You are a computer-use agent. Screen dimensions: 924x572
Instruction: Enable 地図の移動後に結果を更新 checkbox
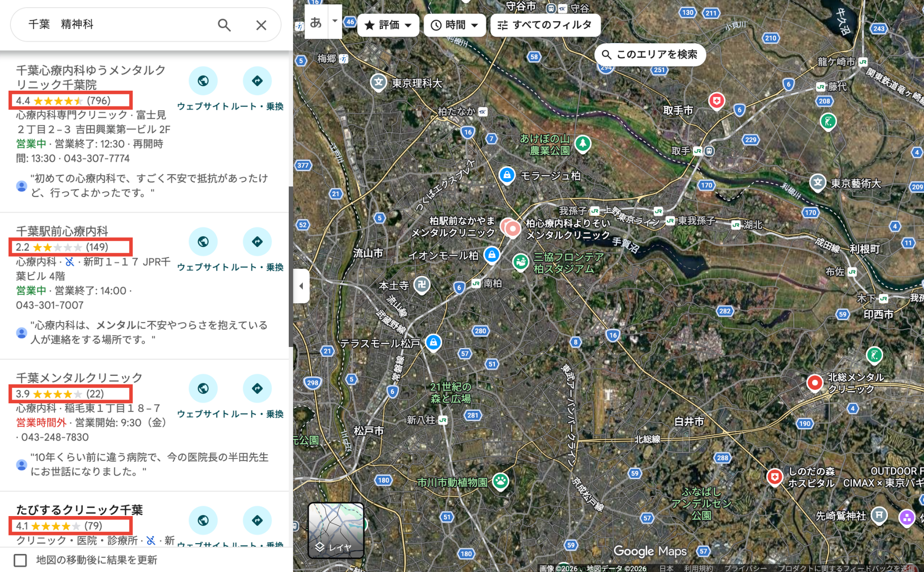[x=20, y=560]
